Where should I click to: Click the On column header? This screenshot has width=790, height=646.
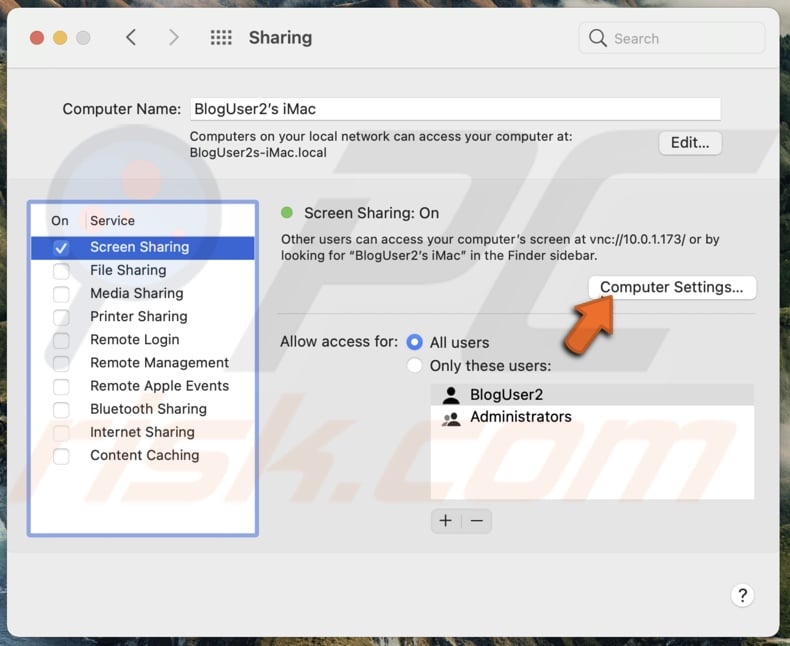click(x=59, y=221)
